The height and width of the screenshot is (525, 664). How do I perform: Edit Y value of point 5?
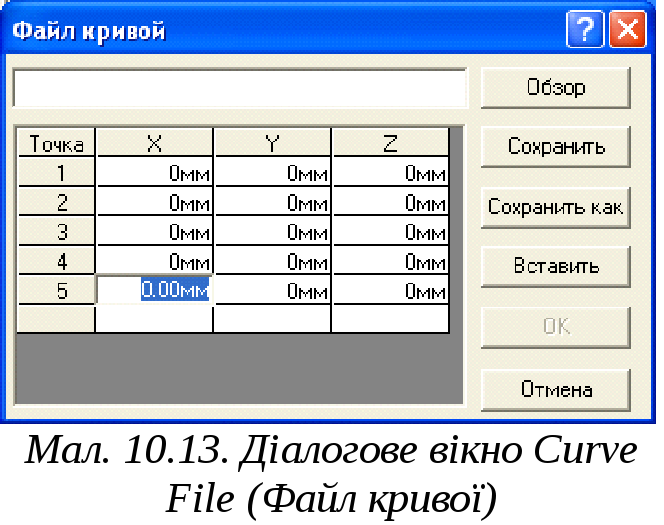click(272, 290)
